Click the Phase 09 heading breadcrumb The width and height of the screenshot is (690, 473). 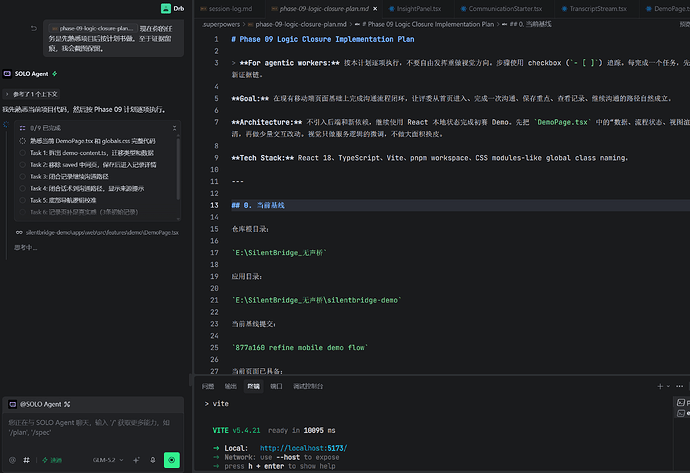(427, 24)
